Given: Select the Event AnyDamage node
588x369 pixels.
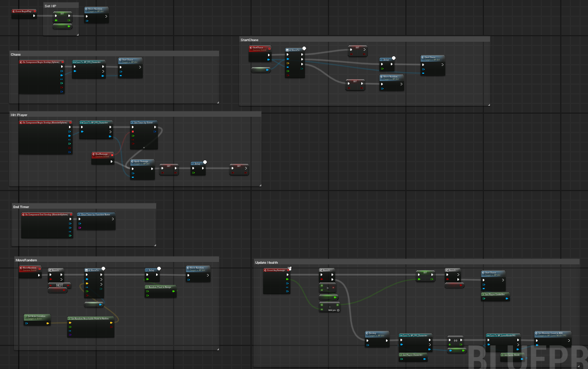Looking at the screenshot, I should coord(276,281).
